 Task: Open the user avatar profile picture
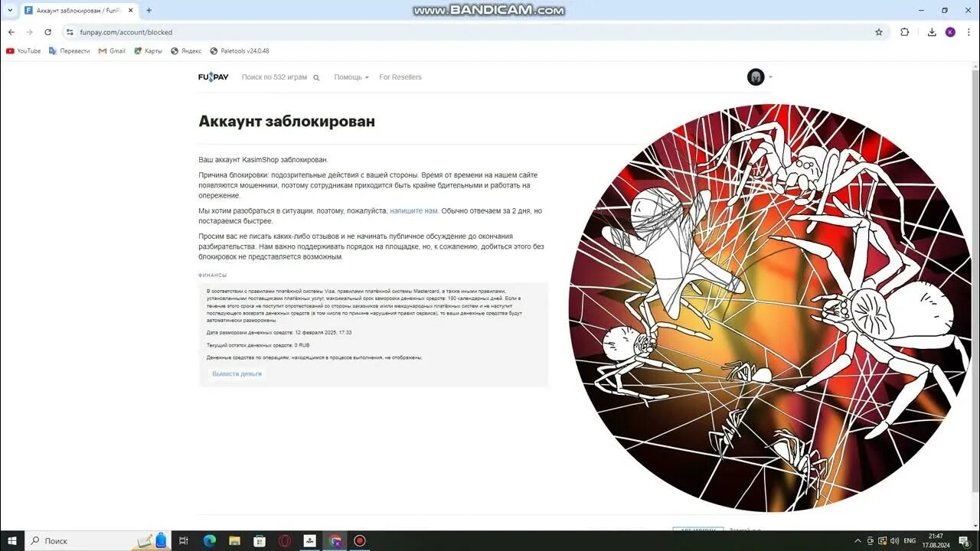[x=756, y=77]
